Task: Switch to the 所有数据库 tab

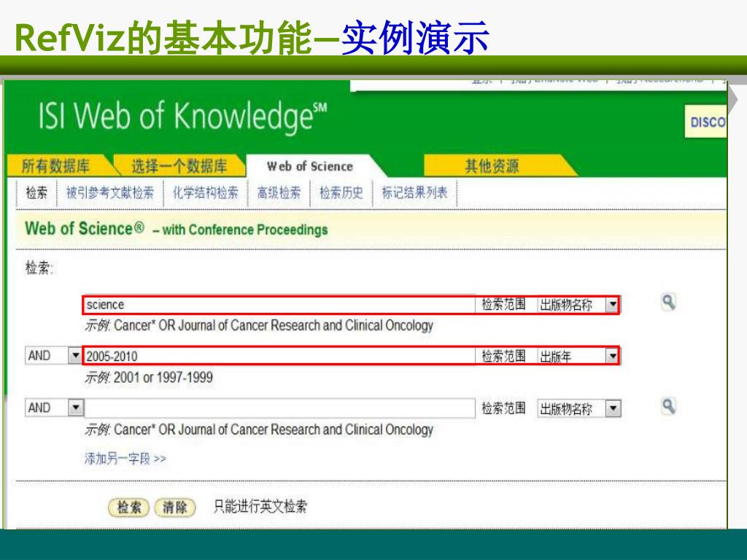Action: tap(55, 166)
